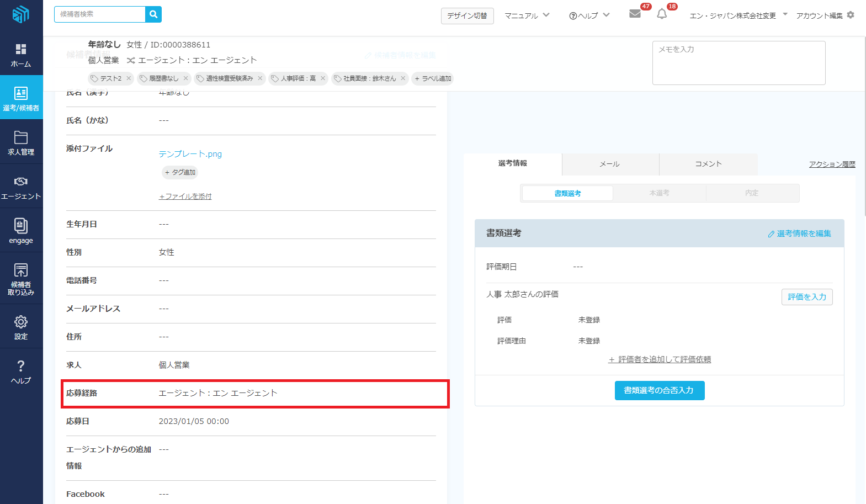Remove the 人事評価：高 label
Viewport: 866px width, 504px height.
323,78
